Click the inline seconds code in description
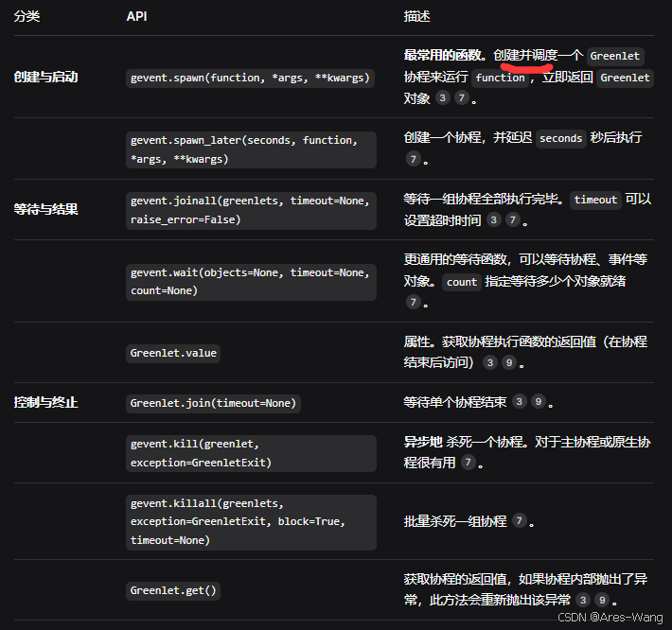The image size is (672, 630). pyautogui.click(x=561, y=139)
